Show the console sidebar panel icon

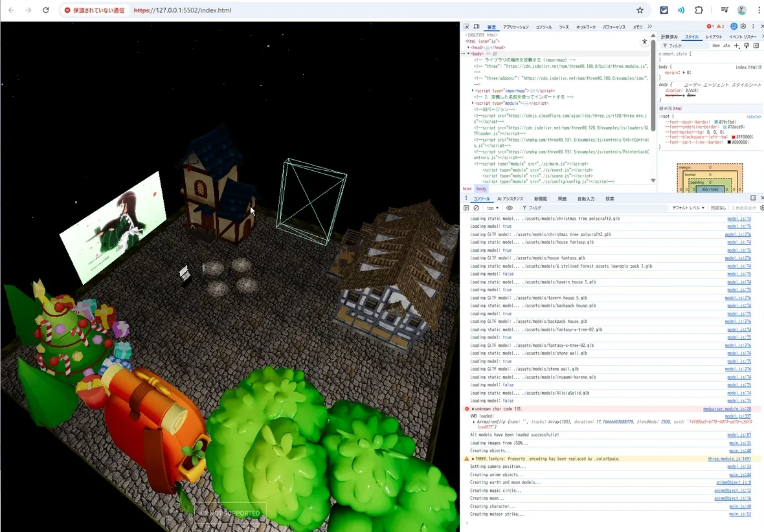[x=467, y=208]
